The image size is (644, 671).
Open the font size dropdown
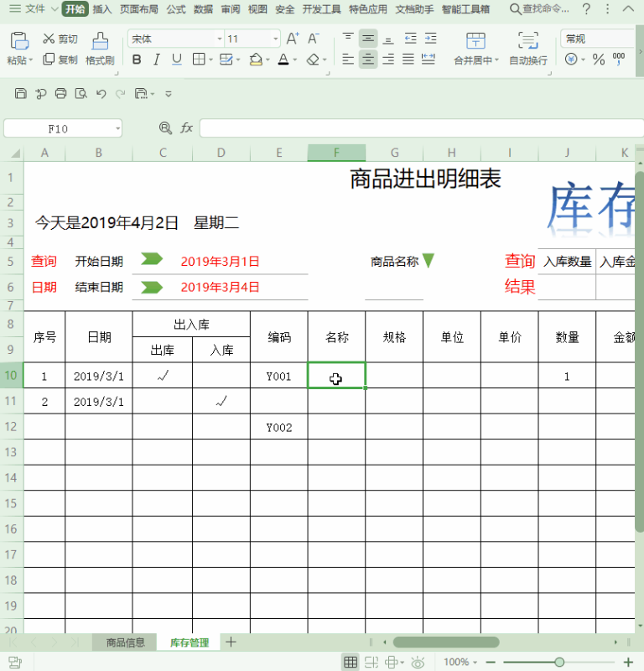coord(276,39)
